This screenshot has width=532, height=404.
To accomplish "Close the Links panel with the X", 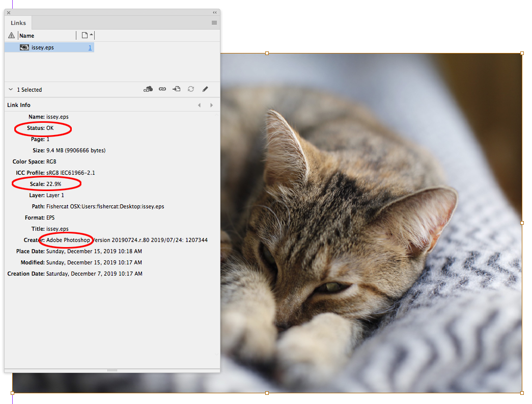I will (9, 13).
